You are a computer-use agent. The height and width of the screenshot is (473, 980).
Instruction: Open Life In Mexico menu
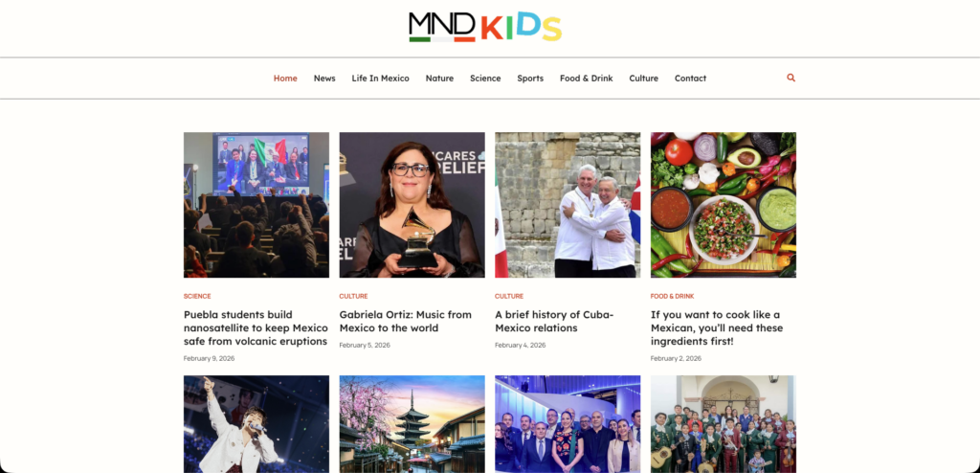point(380,79)
